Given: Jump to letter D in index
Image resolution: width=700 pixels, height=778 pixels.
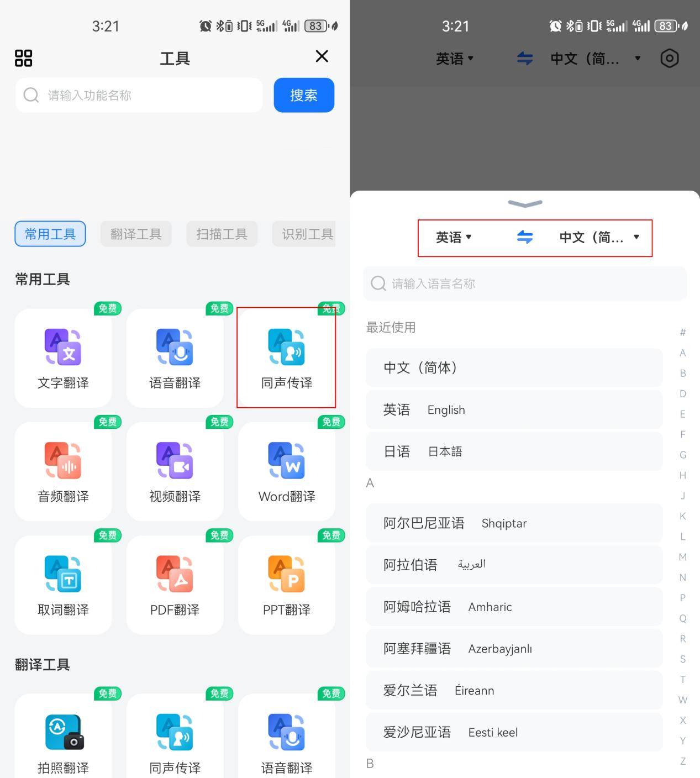Looking at the screenshot, I should click(x=683, y=393).
